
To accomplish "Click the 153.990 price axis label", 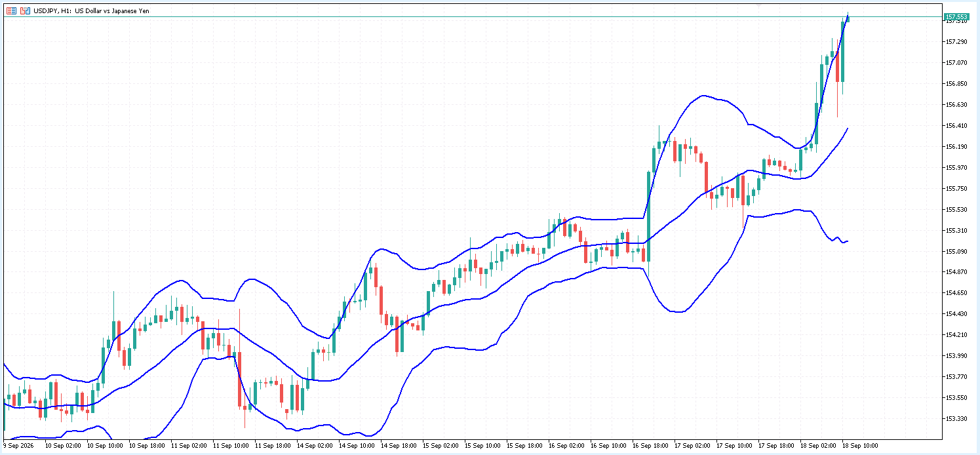I will click(957, 356).
